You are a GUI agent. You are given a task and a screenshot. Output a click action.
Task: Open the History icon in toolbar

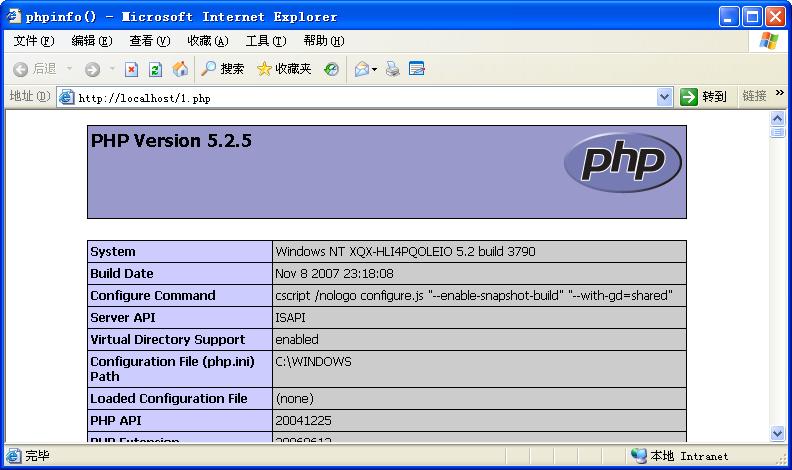(331, 69)
